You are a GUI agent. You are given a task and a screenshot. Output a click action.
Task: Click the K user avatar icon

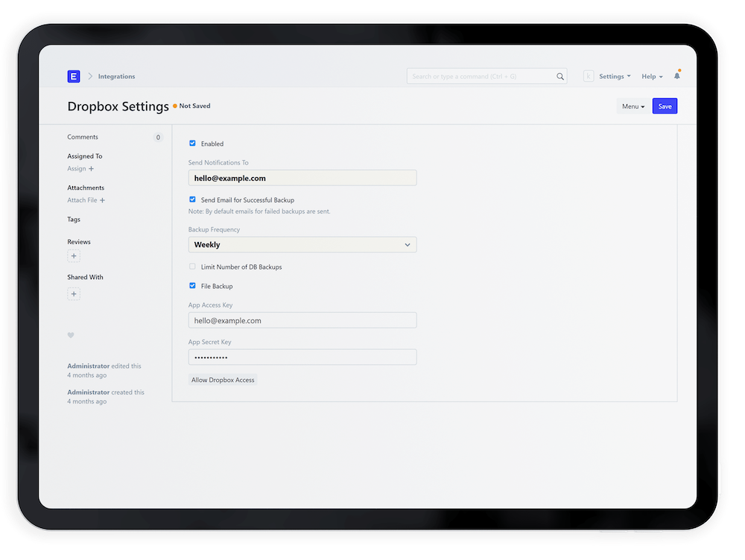(x=589, y=76)
